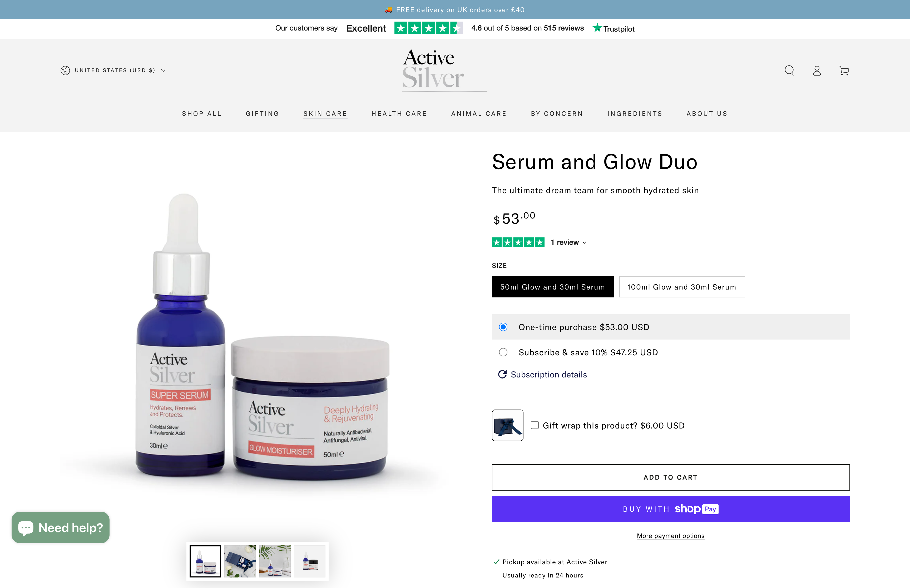Click the subscription refresh icon
The width and height of the screenshot is (910, 588).
502,374
